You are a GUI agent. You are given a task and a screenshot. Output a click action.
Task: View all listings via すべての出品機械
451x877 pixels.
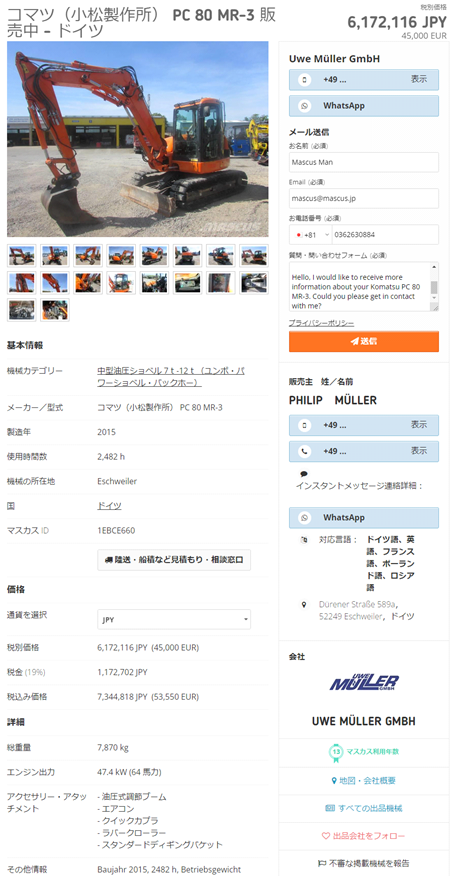[364, 808]
